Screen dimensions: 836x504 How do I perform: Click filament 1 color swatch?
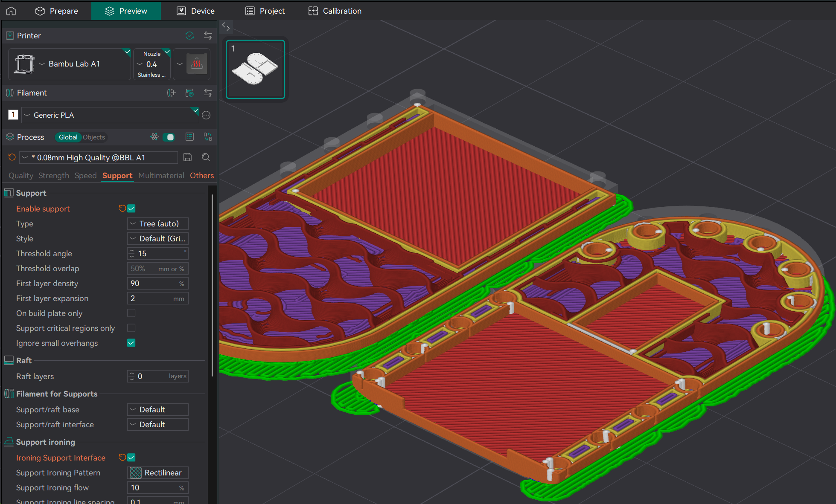13,115
